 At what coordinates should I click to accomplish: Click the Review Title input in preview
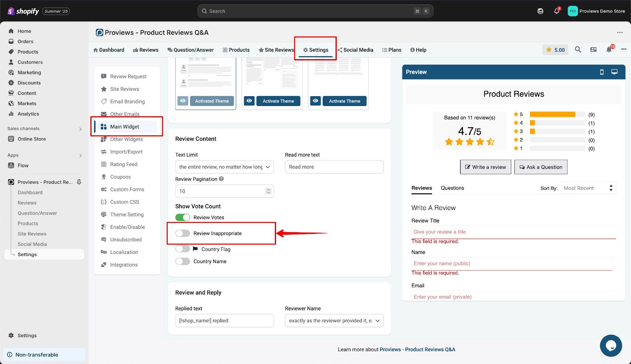point(513,232)
